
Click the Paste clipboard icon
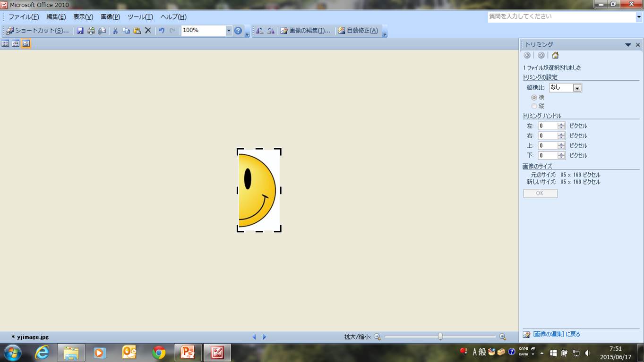click(137, 31)
